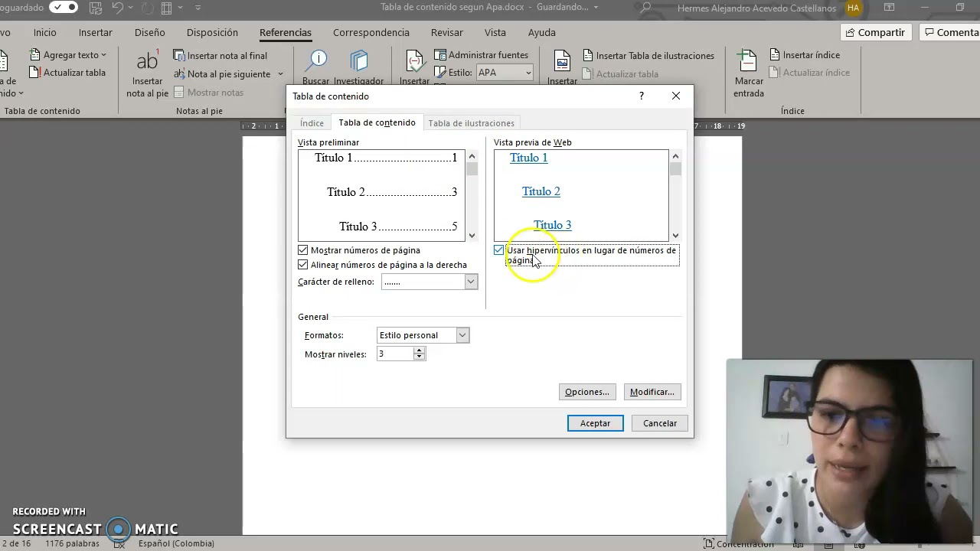980x551 pixels.
Task: Click the Opciones... button
Action: point(587,392)
